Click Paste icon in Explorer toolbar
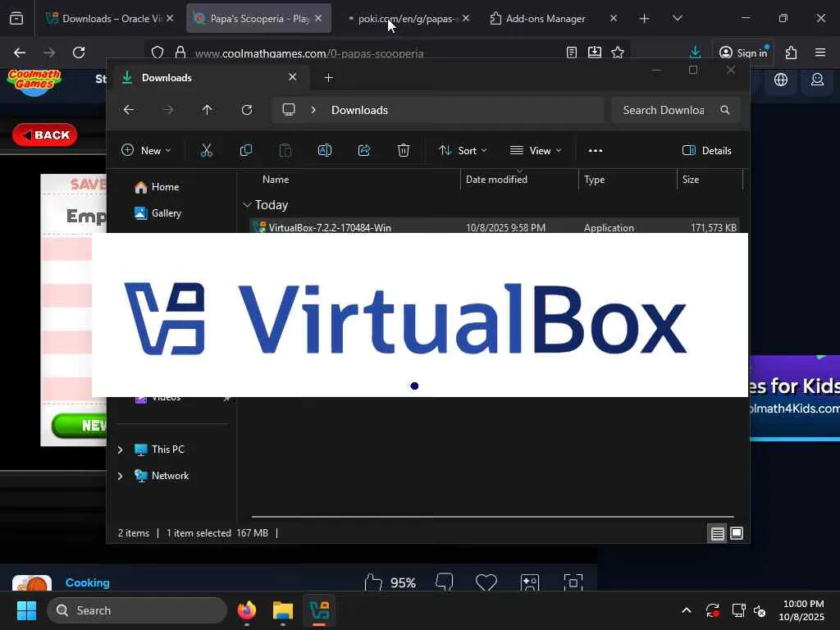Screen dimensions: 840x630 [285, 151]
